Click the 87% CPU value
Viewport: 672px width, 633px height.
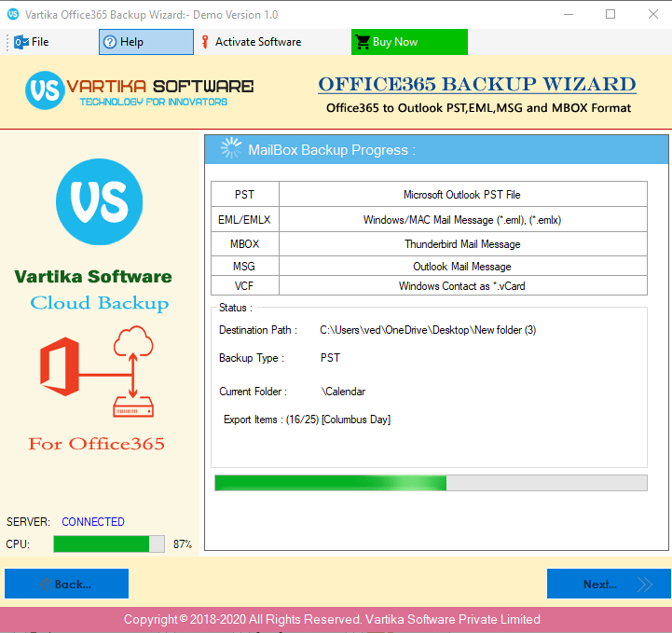coord(183,544)
